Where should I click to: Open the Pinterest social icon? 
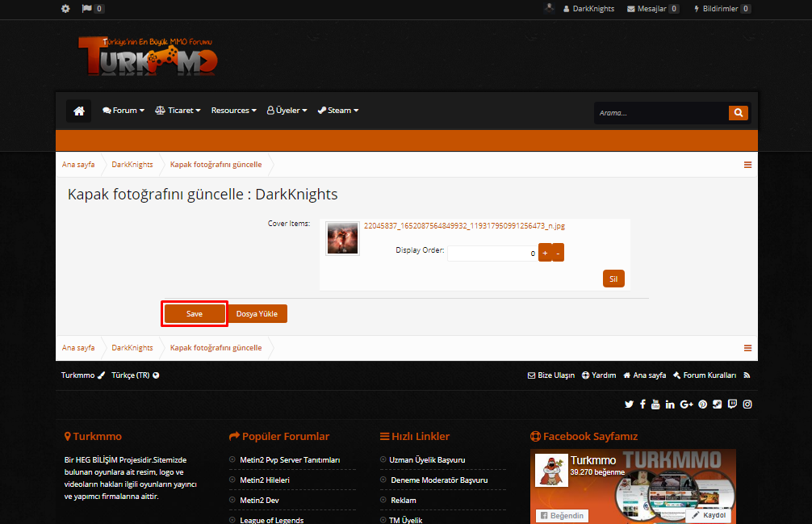click(703, 405)
